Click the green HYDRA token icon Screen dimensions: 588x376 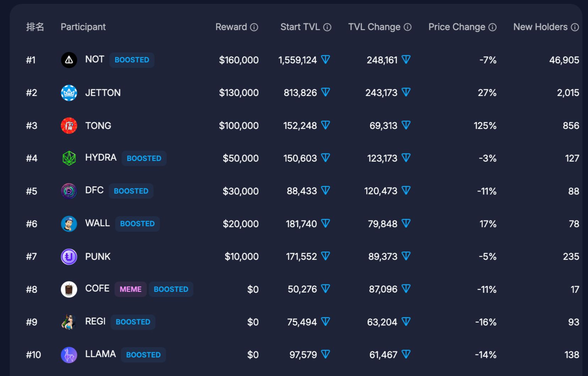(69, 159)
